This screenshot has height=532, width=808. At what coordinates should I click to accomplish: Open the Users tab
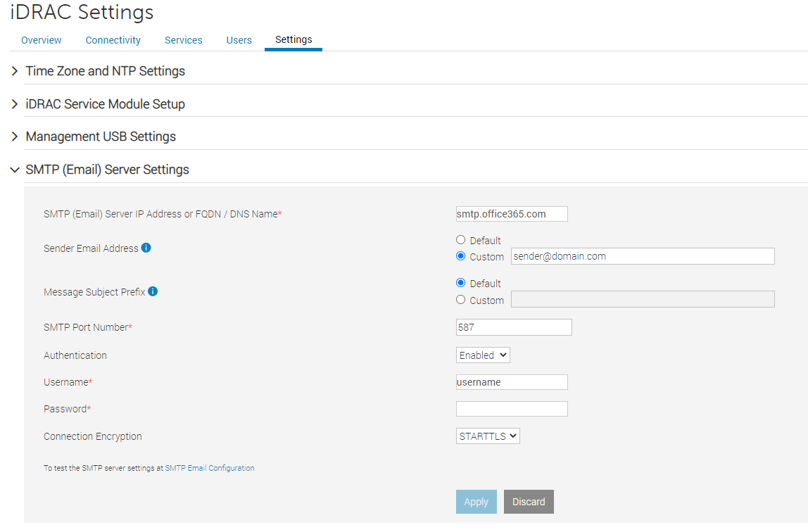[239, 40]
